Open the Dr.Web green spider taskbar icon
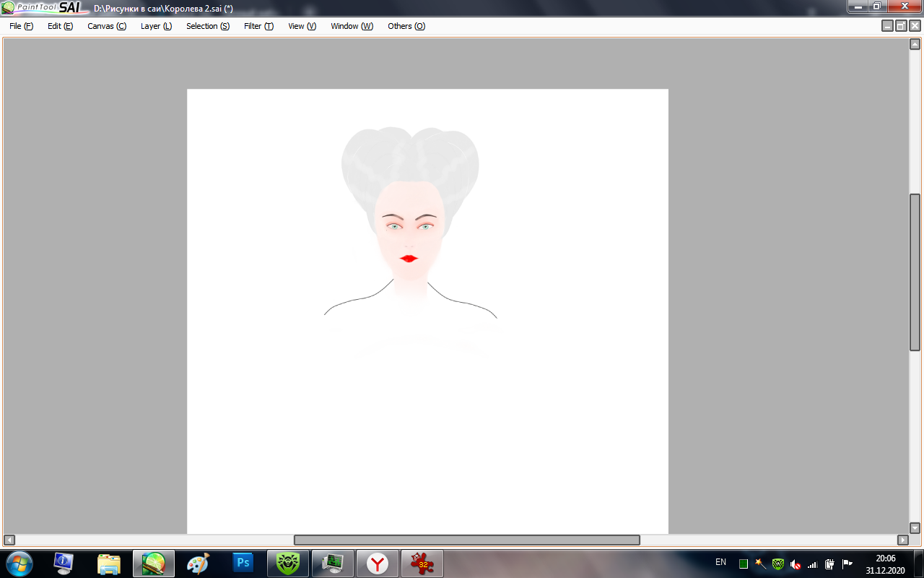The image size is (924, 578). pyautogui.click(x=288, y=563)
